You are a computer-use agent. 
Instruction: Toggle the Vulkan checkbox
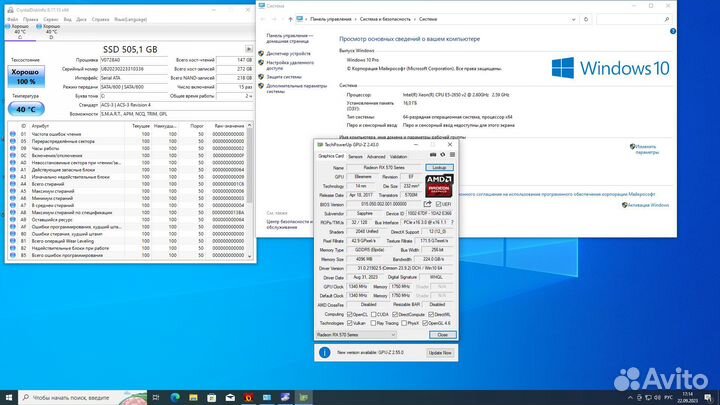pyautogui.click(x=350, y=323)
